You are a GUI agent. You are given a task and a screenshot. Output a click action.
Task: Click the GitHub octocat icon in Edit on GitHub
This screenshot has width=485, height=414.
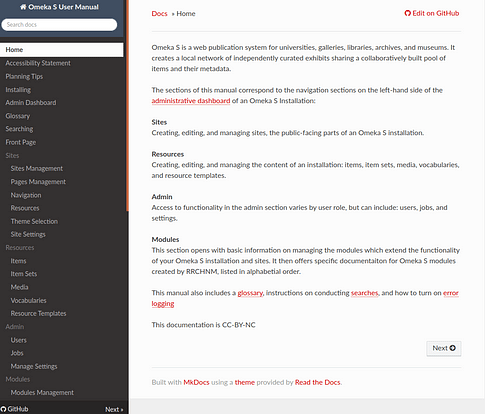(407, 13)
